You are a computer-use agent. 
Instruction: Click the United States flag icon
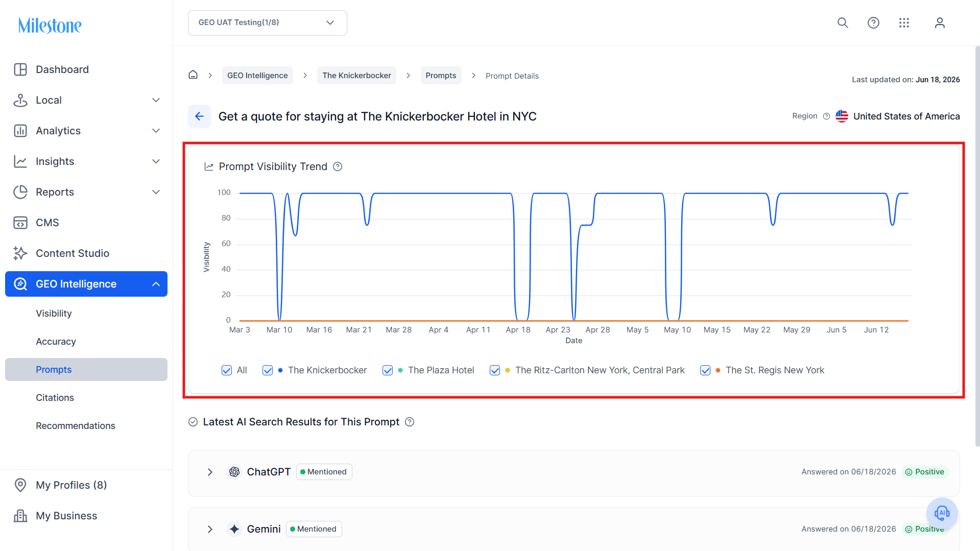pos(842,116)
